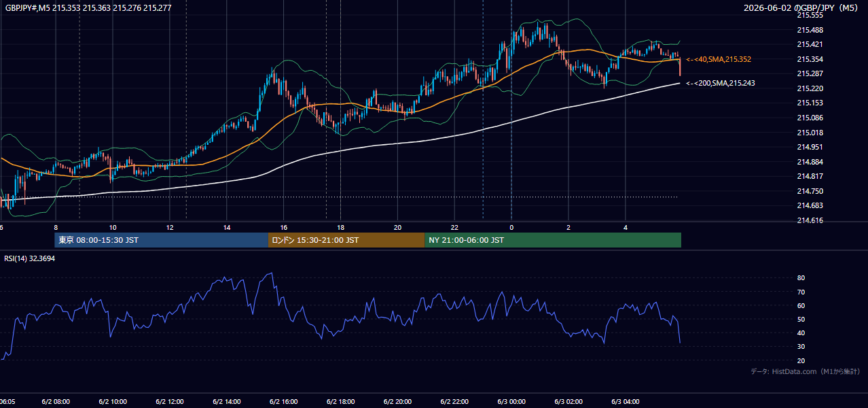This screenshot has width=868, height=408.
Task: Click price axis value 215.488
Action: (x=810, y=30)
